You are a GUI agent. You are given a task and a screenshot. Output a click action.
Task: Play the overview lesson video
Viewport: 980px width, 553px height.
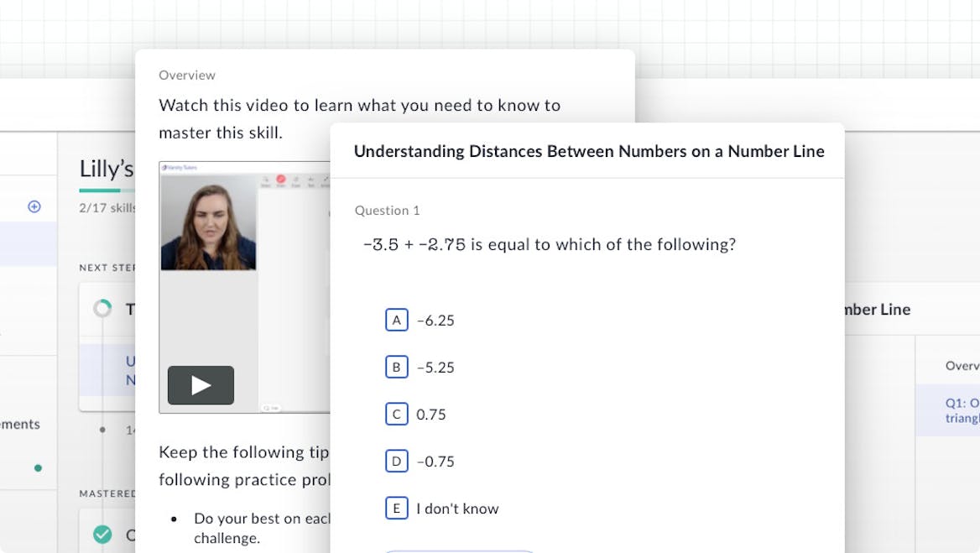pos(201,385)
